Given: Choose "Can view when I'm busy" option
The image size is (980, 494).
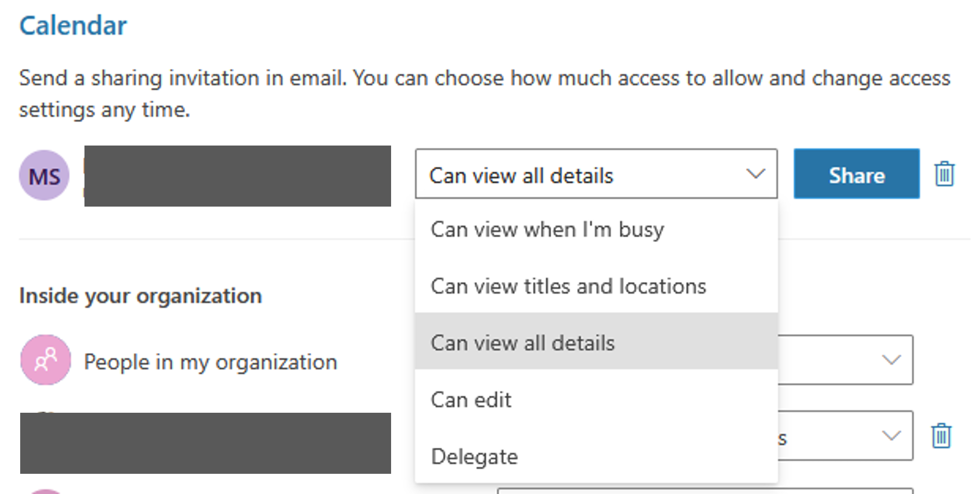Looking at the screenshot, I should (x=547, y=229).
